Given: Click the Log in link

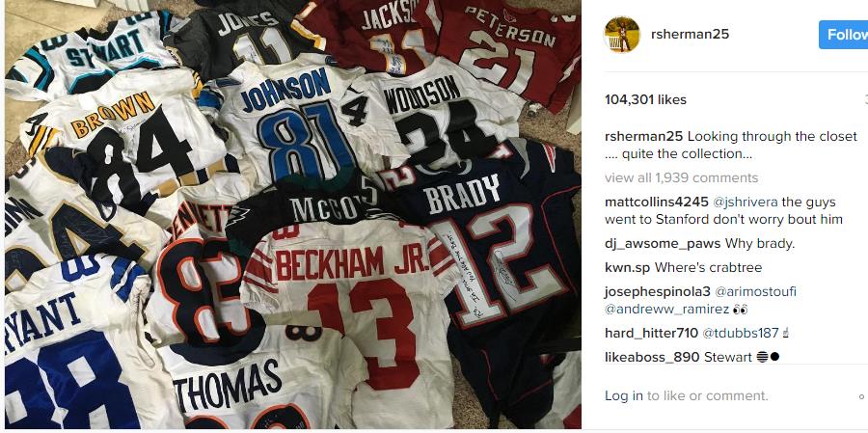Looking at the screenshot, I should click(624, 396).
